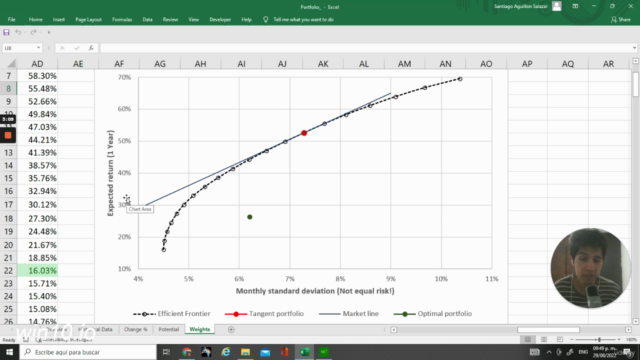Click the Insert Function fx icon

(91, 48)
